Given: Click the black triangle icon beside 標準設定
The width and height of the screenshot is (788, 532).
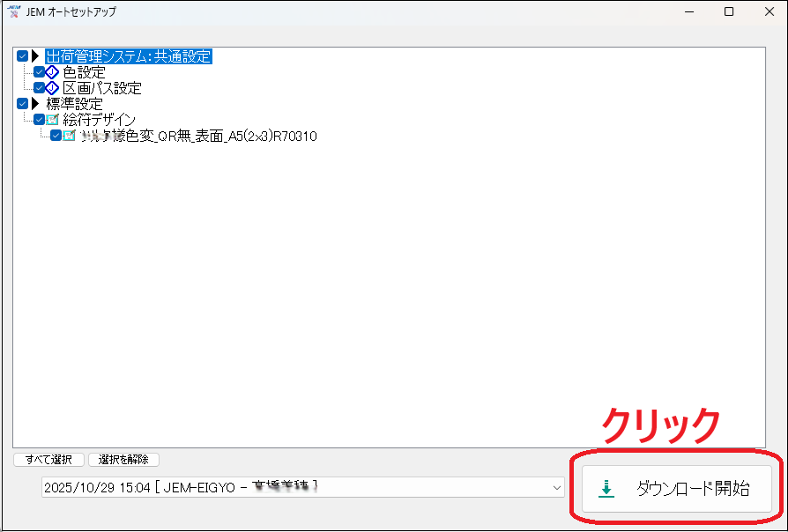Looking at the screenshot, I should pyautogui.click(x=36, y=104).
